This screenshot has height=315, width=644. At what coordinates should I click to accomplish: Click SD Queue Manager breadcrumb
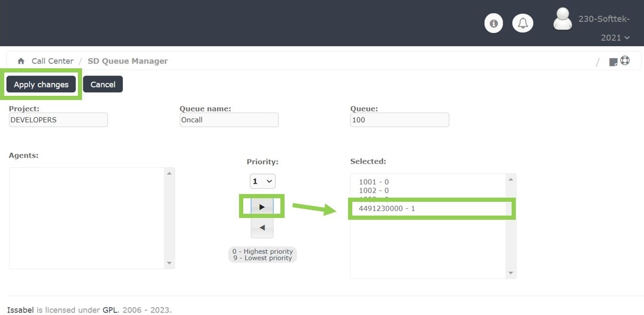128,61
